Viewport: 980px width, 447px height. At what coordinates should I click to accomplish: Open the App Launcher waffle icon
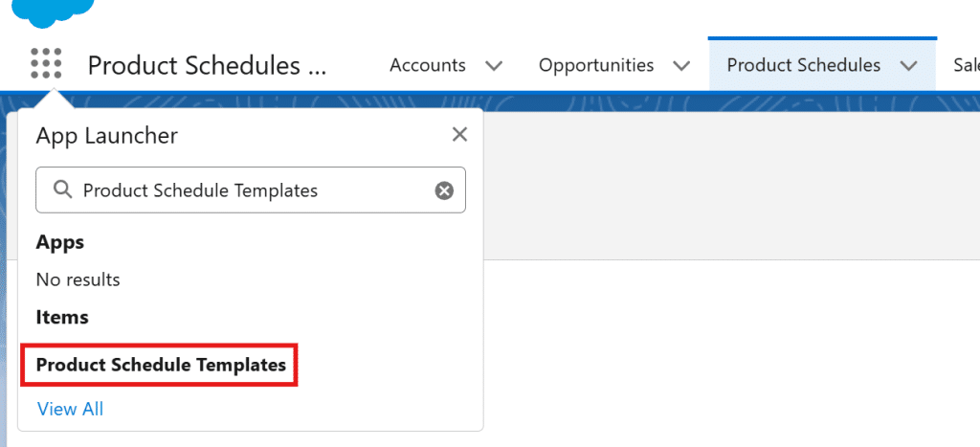click(x=46, y=63)
